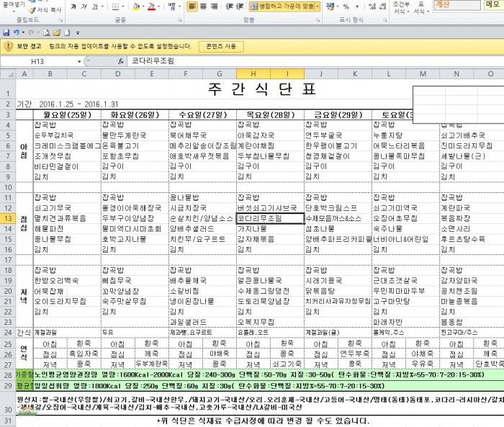Screen dimensions: 504x427
Task: Click the Name Box showing H13
Action: pyautogui.click(x=38, y=61)
